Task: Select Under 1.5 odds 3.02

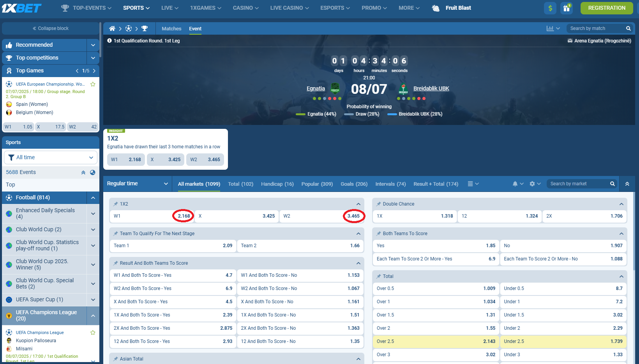Action: tap(563, 315)
